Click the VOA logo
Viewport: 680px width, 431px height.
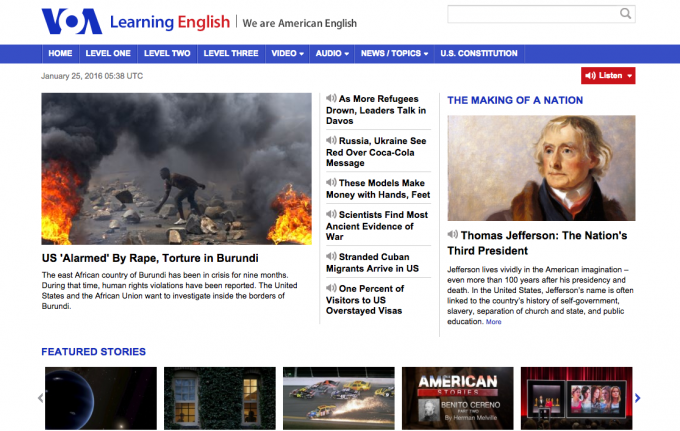(x=72, y=21)
